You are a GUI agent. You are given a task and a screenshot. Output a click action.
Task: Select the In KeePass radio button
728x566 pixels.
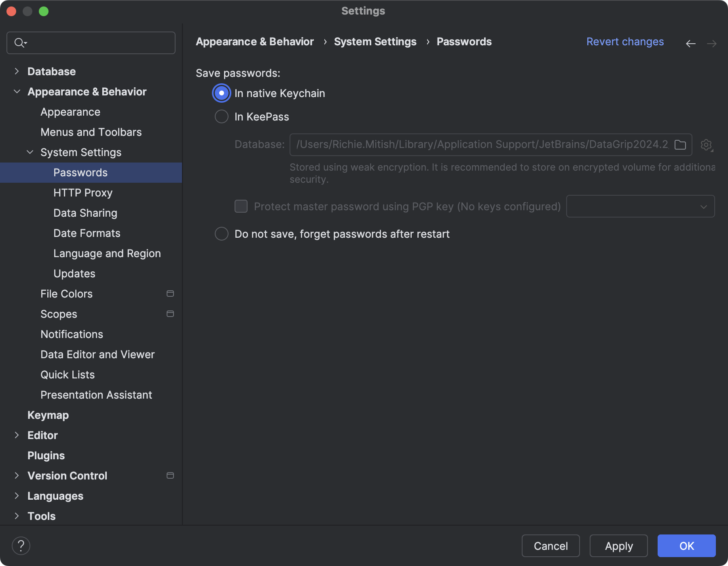222,117
